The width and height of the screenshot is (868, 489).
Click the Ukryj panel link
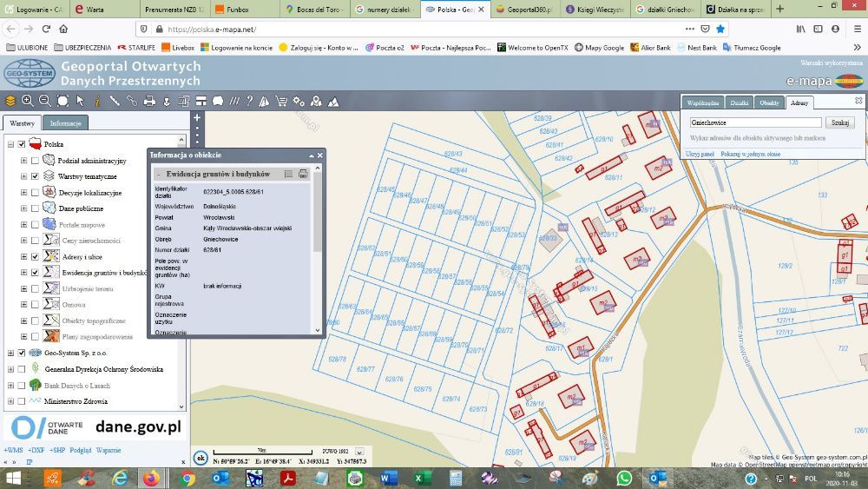(x=700, y=154)
